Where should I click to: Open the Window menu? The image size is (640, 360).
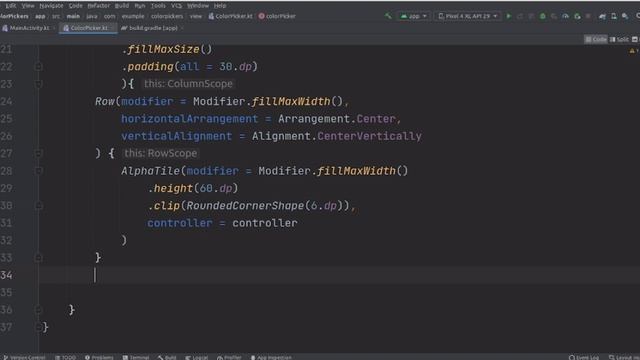tap(198, 6)
